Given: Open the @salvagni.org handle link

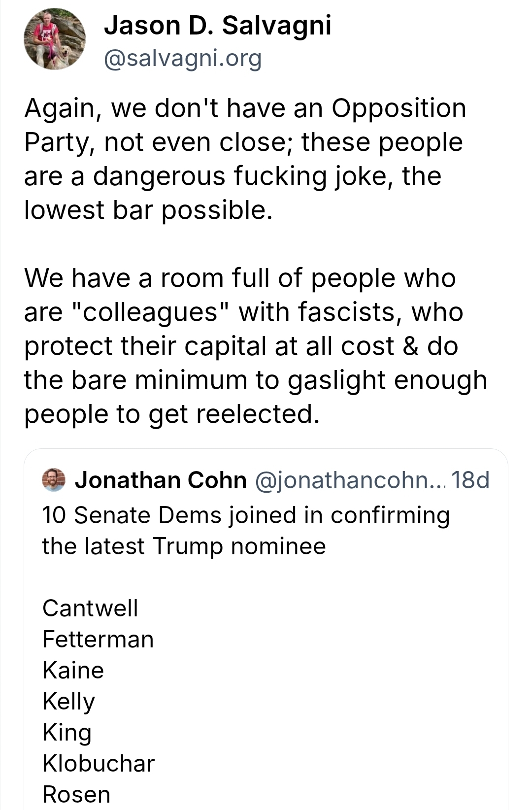Looking at the screenshot, I should tap(182, 59).
